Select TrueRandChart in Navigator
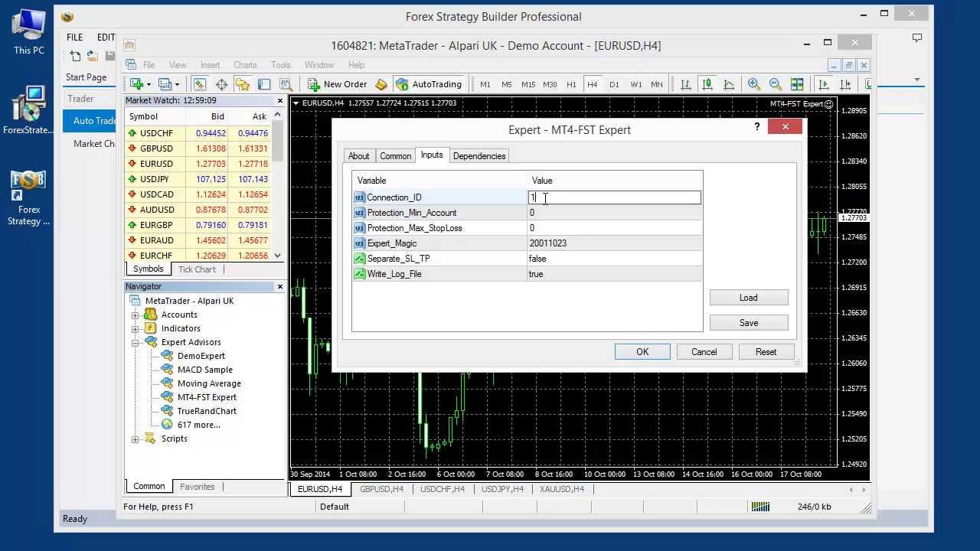Screen dimensions: 980x551 [x=207, y=411]
